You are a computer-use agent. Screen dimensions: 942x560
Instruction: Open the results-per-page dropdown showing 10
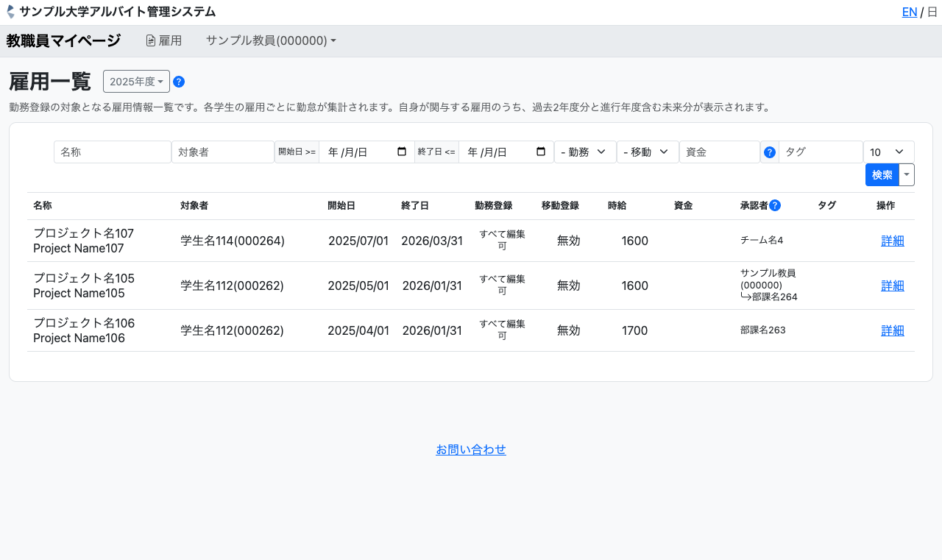pyautogui.click(x=888, y=152)
